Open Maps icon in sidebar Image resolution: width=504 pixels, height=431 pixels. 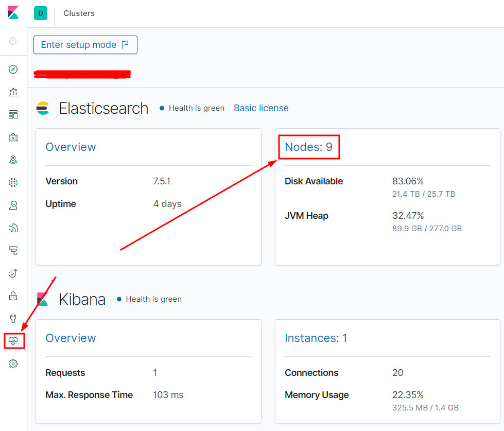13,160
